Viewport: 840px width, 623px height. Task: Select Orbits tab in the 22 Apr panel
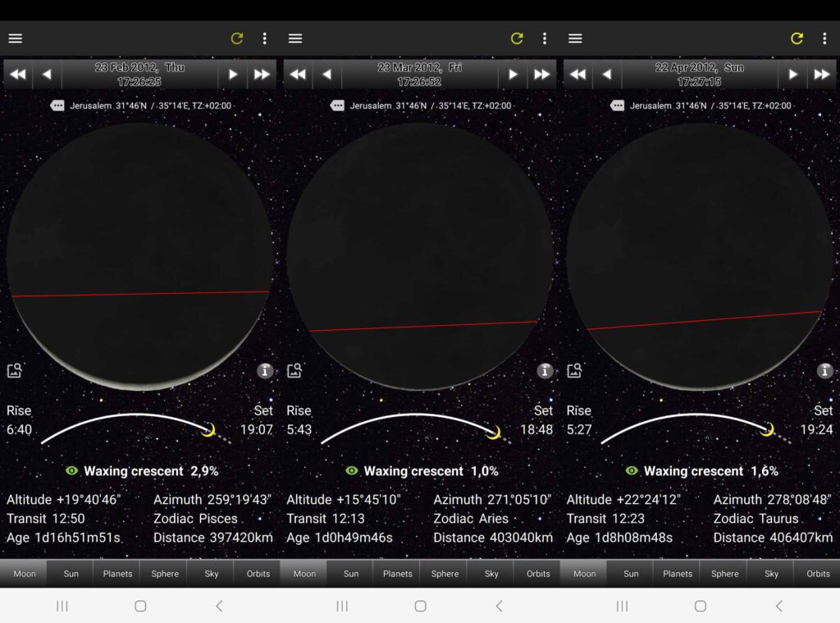coord(818,574)
